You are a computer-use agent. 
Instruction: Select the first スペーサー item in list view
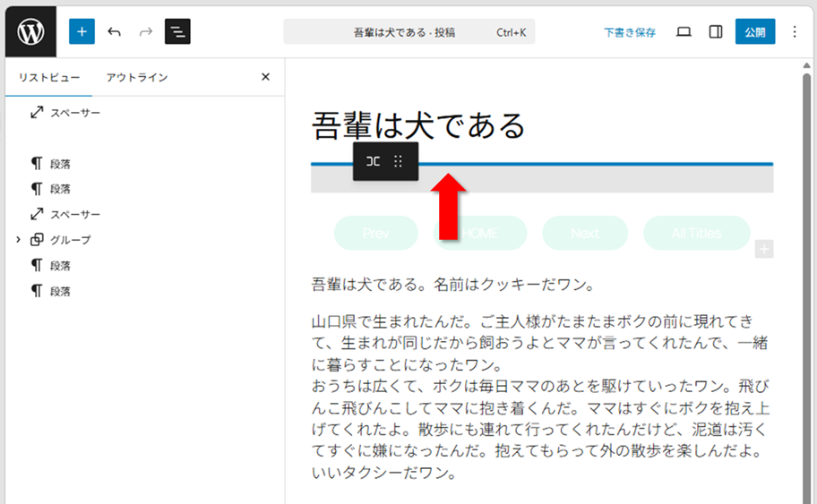[x=74, y=113]
